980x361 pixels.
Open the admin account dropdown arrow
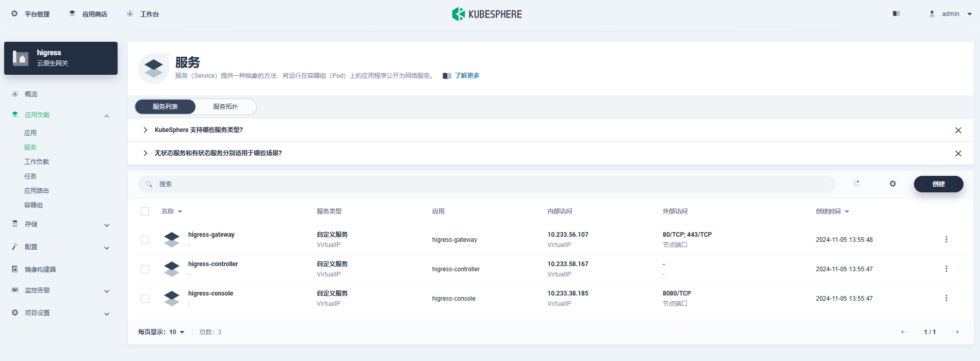pos(970,14)
